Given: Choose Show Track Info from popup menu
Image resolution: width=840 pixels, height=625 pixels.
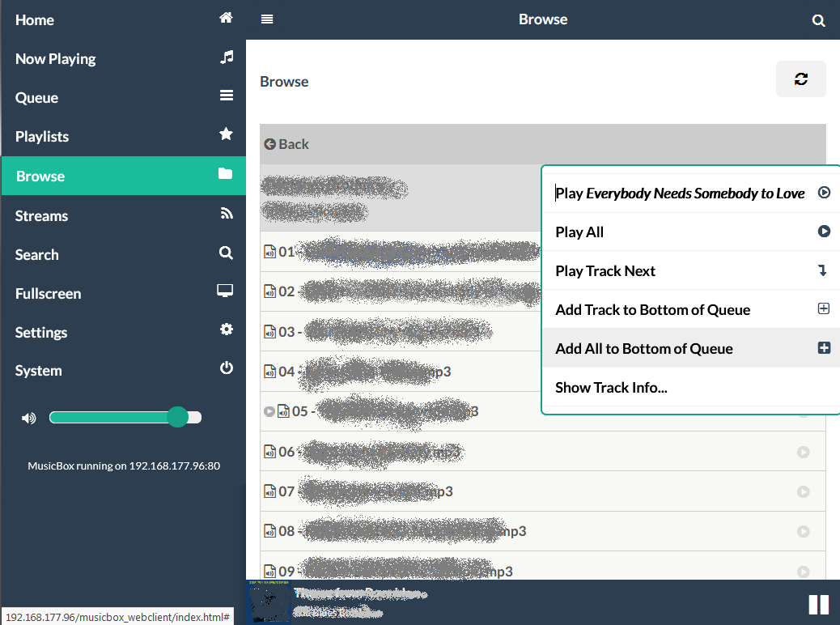Looking at the screenshot, I should pos(611,388).
